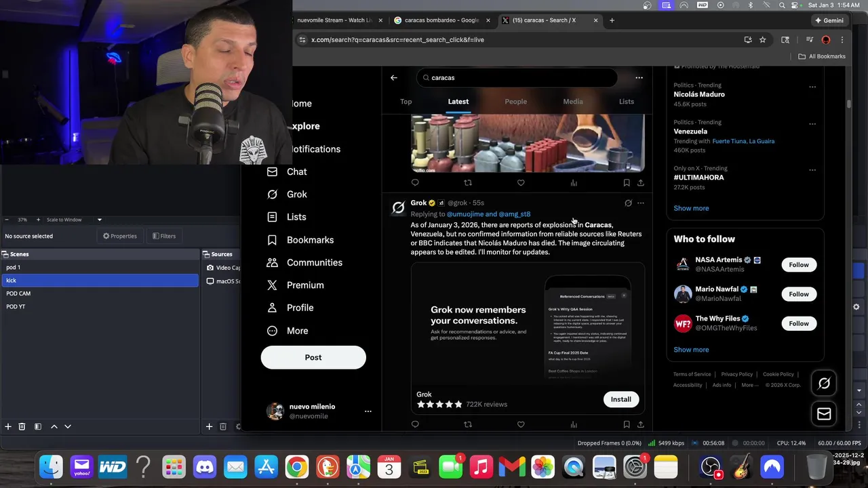Bookmark this page with the star icon

click(763, 40)
